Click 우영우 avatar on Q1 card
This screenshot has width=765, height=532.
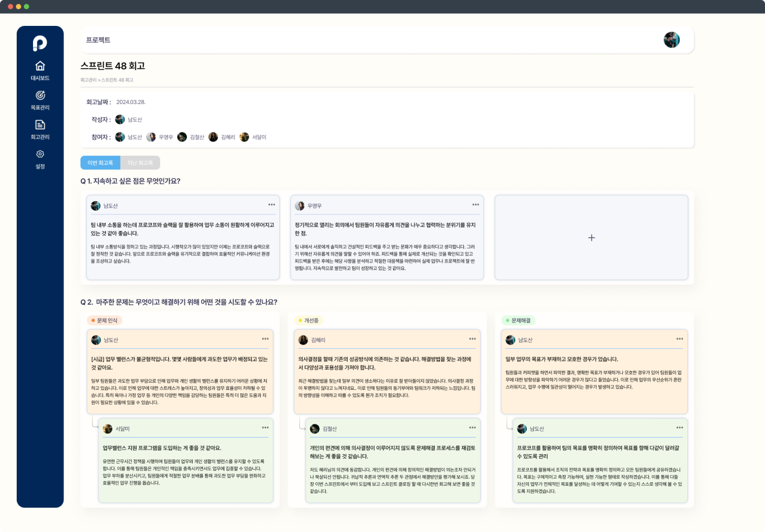[x=300, y=206]
